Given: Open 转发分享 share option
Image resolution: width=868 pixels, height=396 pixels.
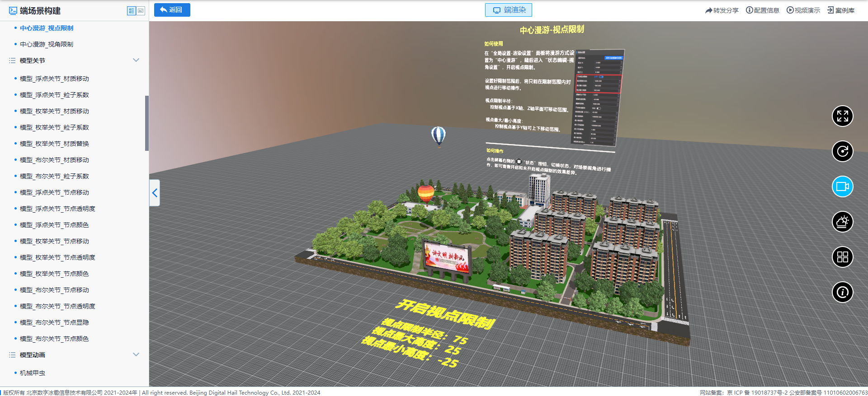Looking at the screenshot, I should point(722,10).
